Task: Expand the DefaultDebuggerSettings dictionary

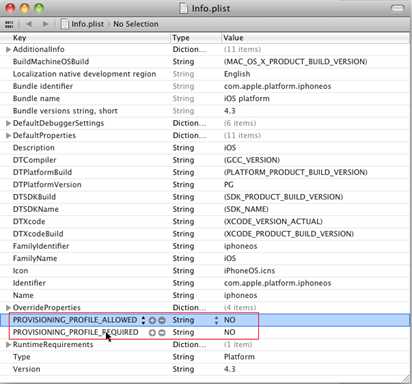Action: 8,123
